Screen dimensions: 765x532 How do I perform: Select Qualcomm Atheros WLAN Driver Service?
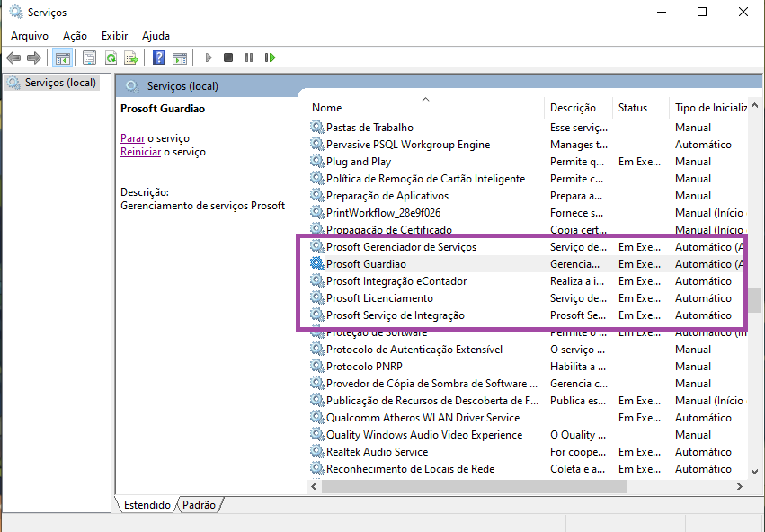[x=529, y=418]
